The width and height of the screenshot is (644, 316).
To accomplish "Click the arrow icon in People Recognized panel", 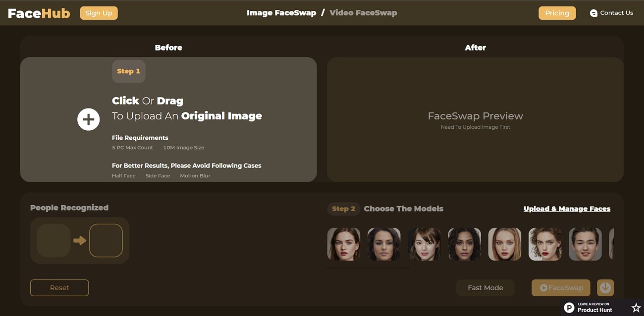I will [80, 240].
